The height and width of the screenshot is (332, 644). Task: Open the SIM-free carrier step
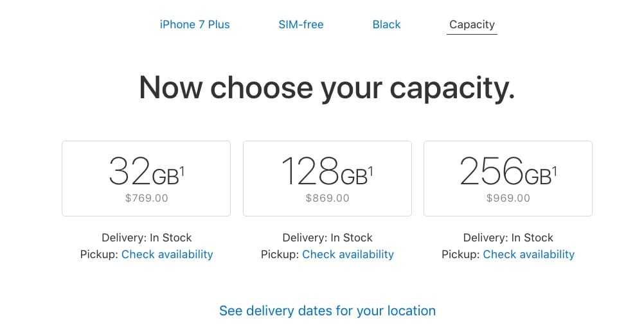tap(301, 24)
